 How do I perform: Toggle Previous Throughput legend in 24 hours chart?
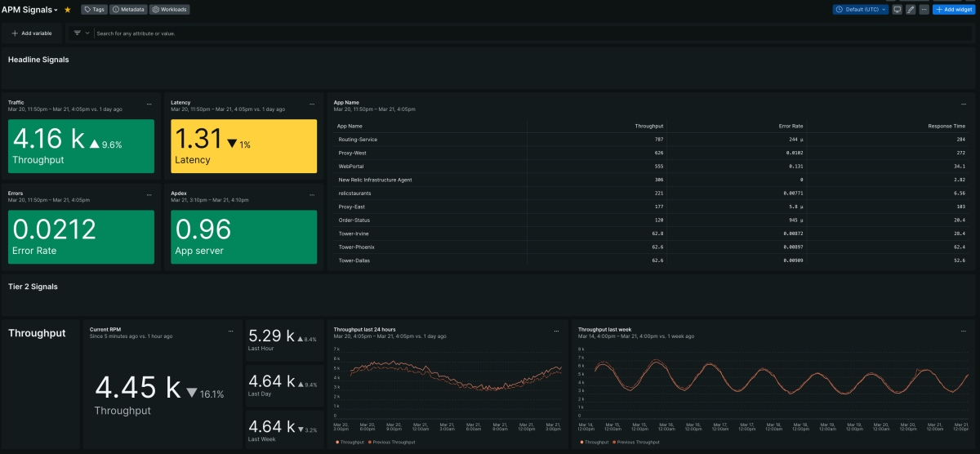click(x=390, y=442)
